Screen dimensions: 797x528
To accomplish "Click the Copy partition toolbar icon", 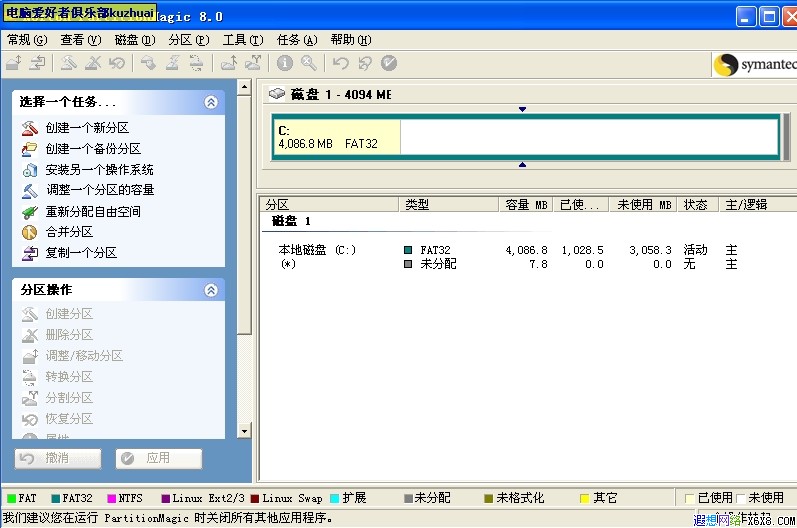I will click(x=37, y=63).
